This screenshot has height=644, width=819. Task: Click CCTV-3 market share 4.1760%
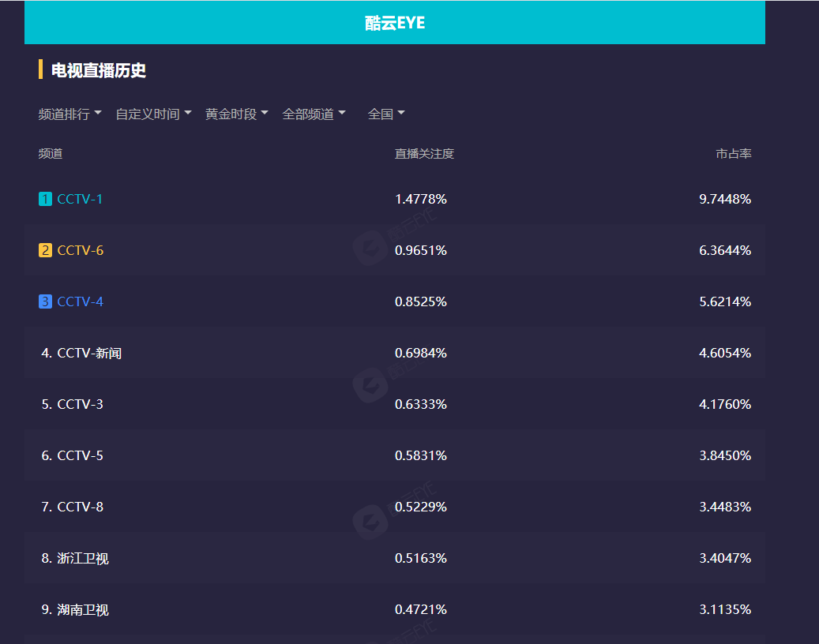pyautogui.click(x=725, y=404)
